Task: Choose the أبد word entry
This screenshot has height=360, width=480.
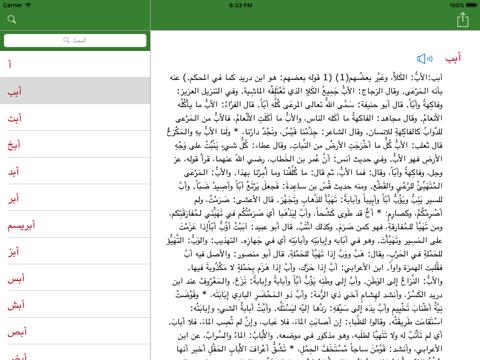Action: click(x=75, y=171)
